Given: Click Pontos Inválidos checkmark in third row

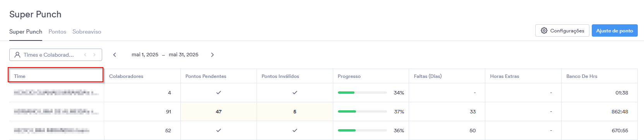Looking at the screenshot, I should point(295,130).
